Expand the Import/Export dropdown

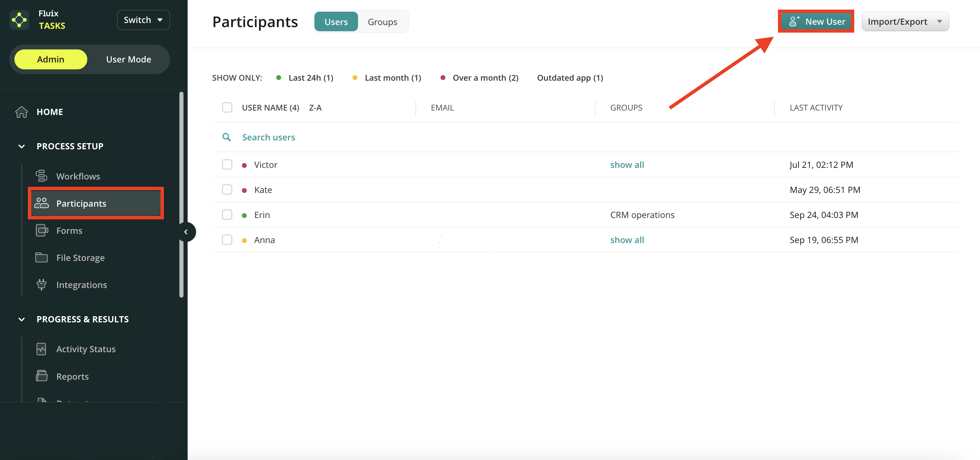click(x=905, y=22)
